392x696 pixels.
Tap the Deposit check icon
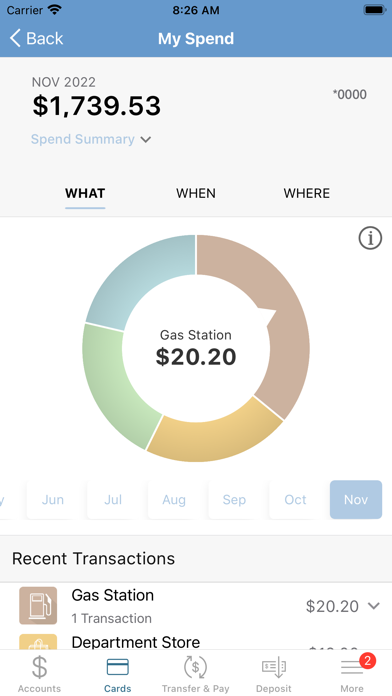click(x=273, y=667)
